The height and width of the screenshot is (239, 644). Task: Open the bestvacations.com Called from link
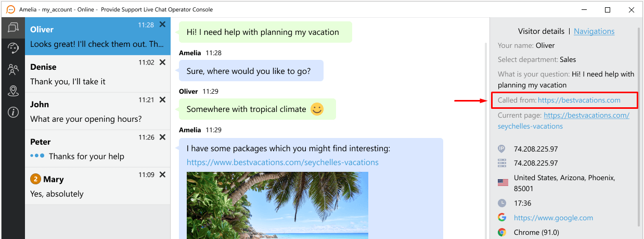tap(579, 100)
